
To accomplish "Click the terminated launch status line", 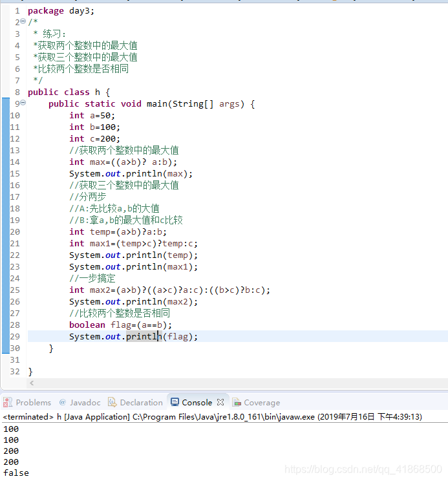I will (x=212, y=416).
